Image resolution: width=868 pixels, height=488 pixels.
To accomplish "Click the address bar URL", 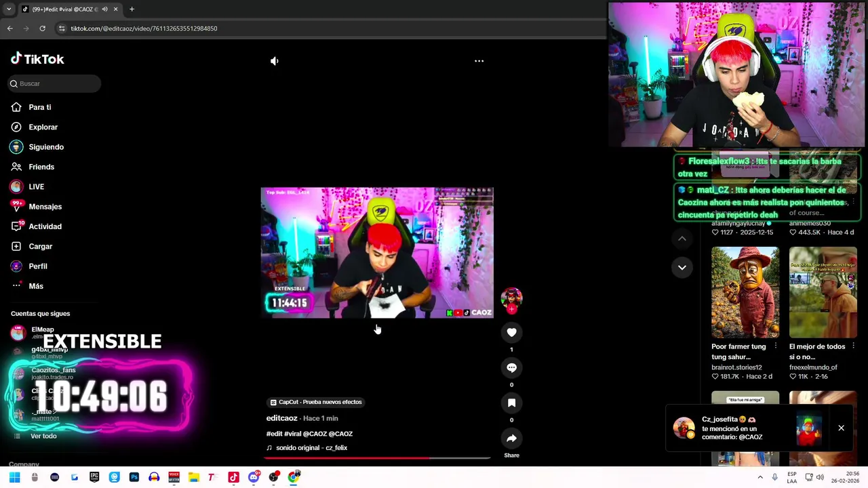I will (144, 28).
